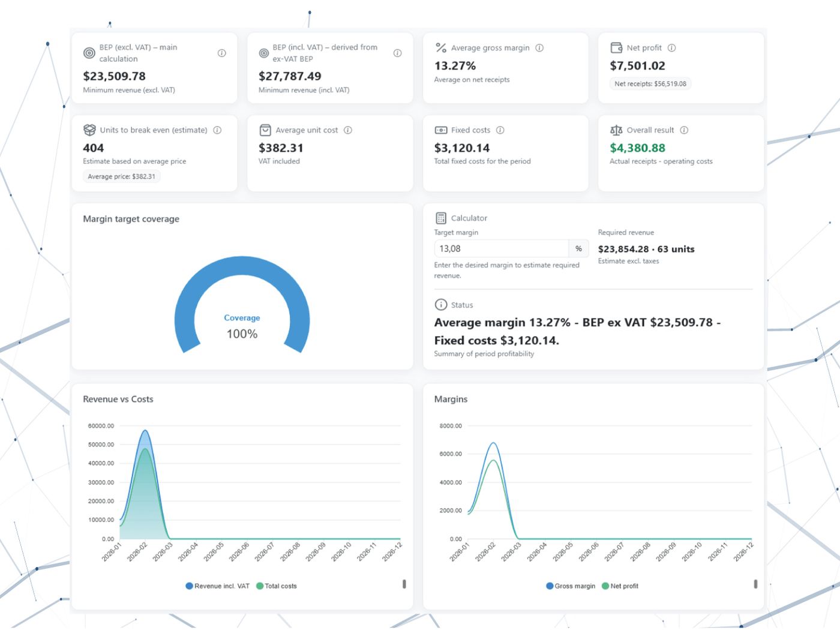Click the gross margin peak in Margins chart
This screenshot has width=840, height=630.
493,443
